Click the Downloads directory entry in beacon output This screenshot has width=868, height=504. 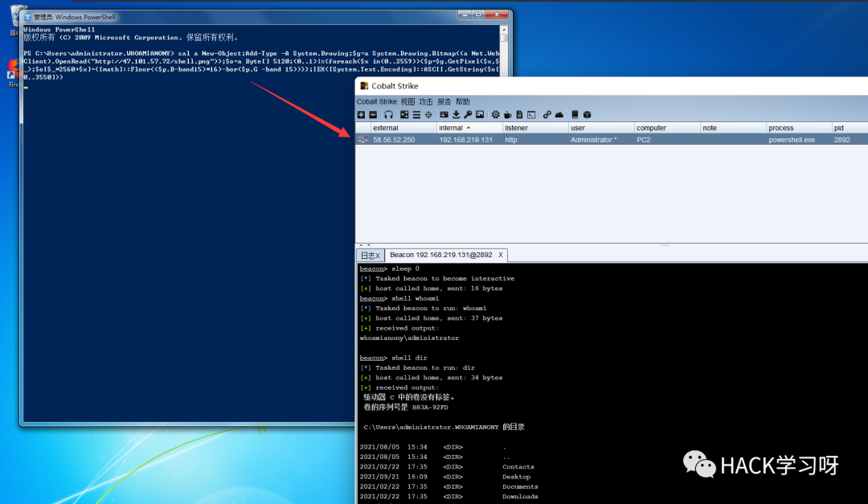pos(520,497)
